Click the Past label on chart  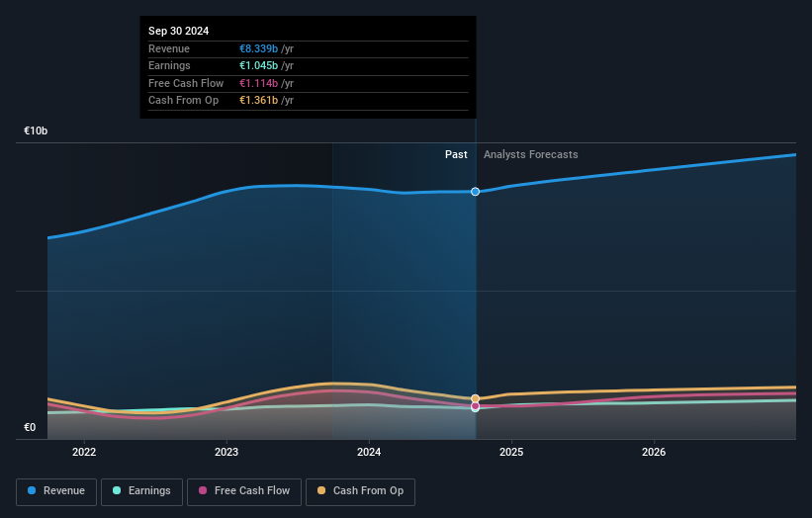coord(456,155)
